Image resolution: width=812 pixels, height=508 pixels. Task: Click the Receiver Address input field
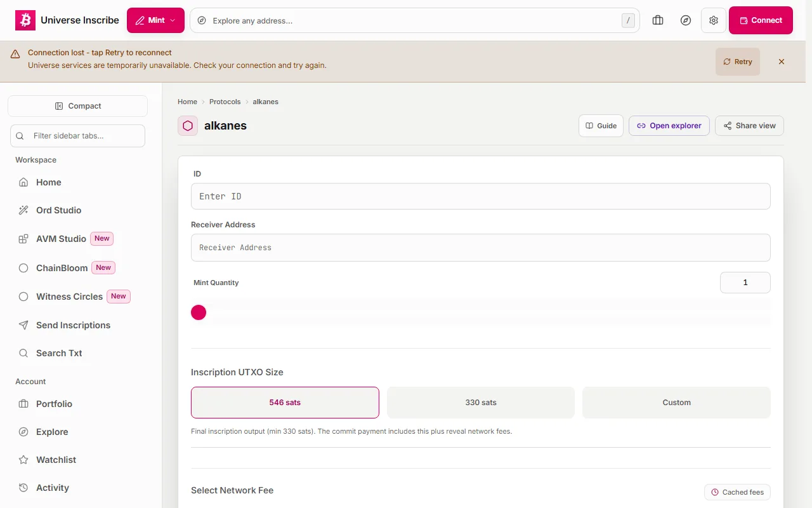click(481, 248)
